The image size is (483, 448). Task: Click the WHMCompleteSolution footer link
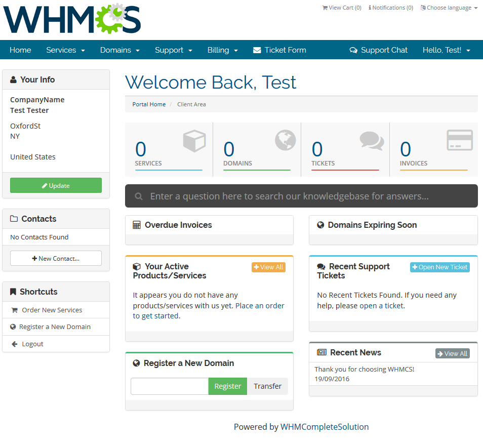[x=325, y=427]
